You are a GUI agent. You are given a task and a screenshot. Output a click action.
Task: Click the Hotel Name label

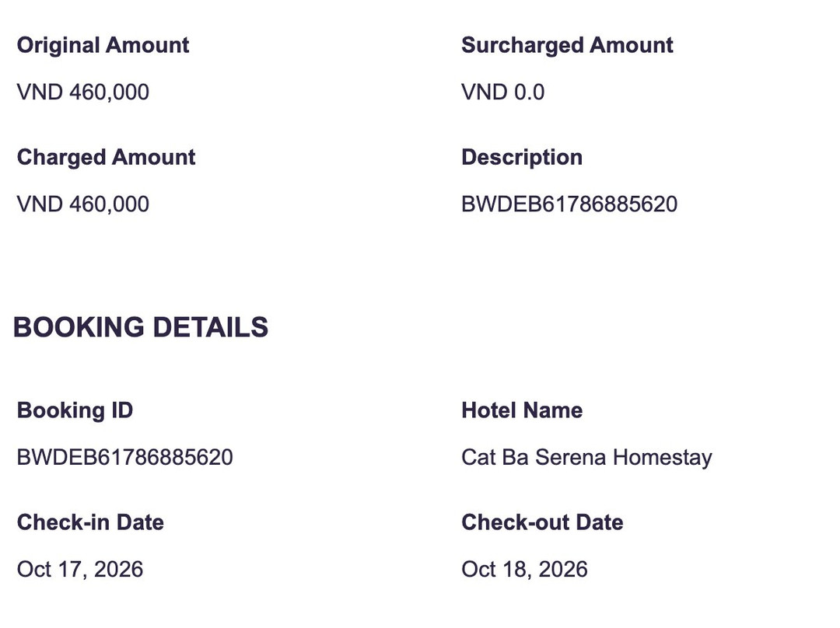click(x=522, y=410)
